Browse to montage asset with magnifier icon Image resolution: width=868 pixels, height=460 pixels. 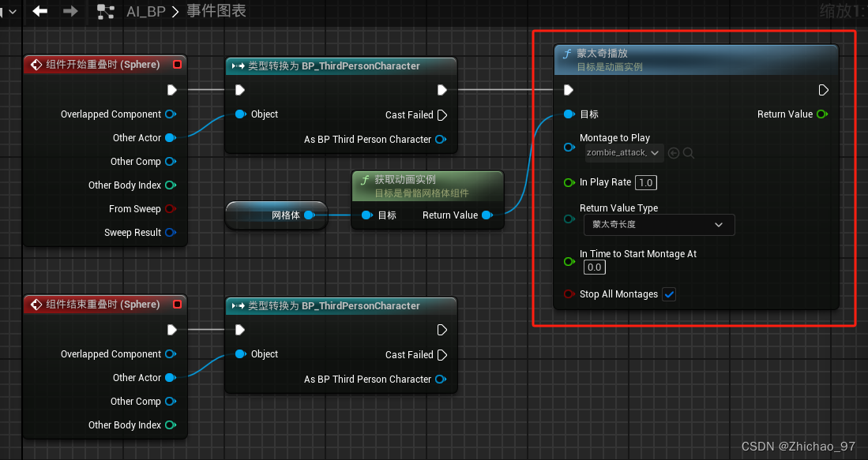[689, 153]
